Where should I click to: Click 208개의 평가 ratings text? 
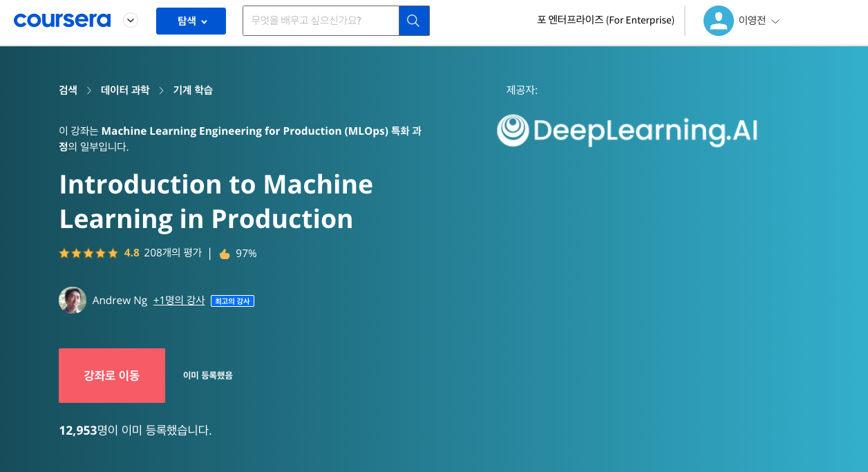point(173,253)
